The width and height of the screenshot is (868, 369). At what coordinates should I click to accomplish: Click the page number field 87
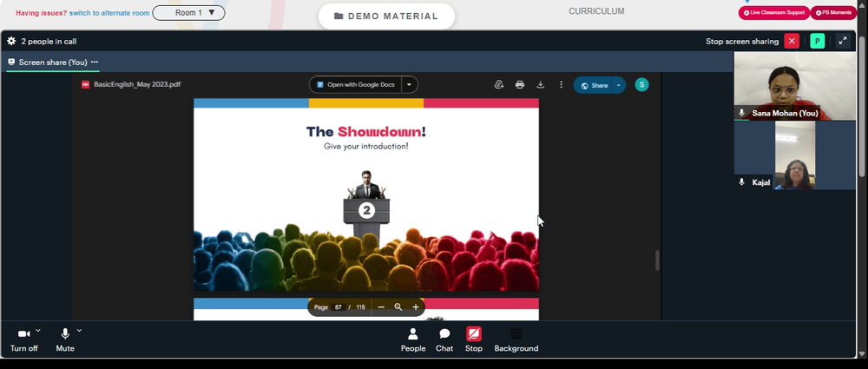(x=339, y=307)
